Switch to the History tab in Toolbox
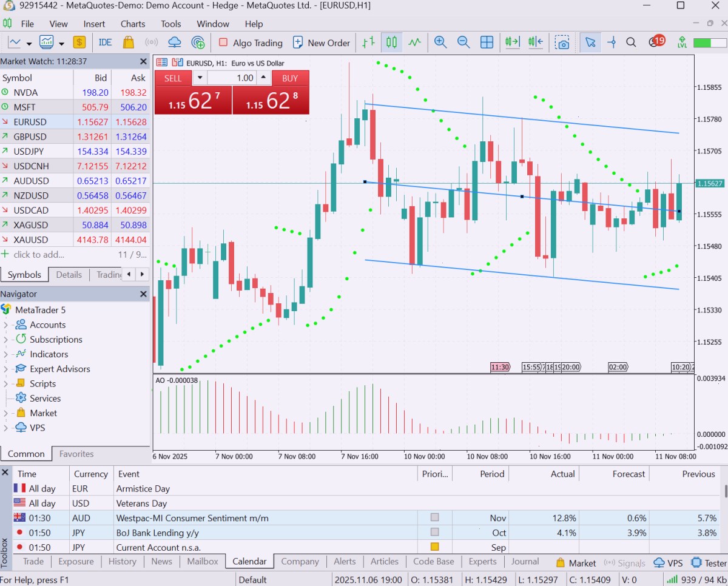This screenshot has height=586, width=728. click(x=122, y=561)
